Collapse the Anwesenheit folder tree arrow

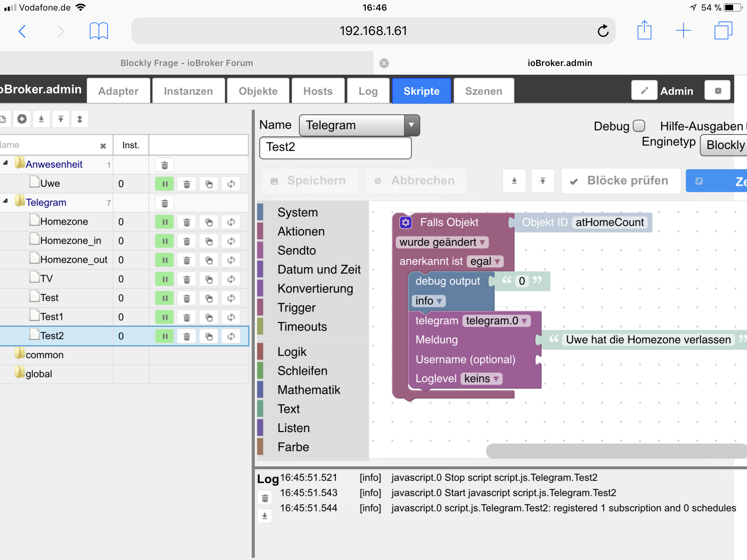pos(5,163)
